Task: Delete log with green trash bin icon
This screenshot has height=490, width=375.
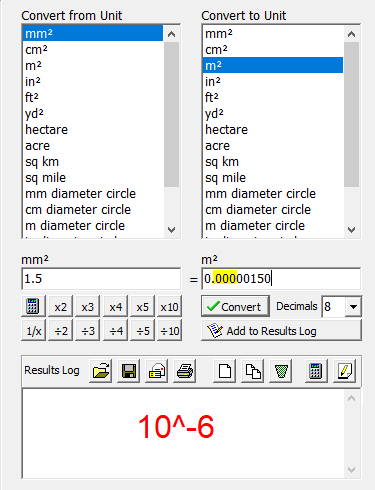Action: pyautogui.click(x=281, y=371)
